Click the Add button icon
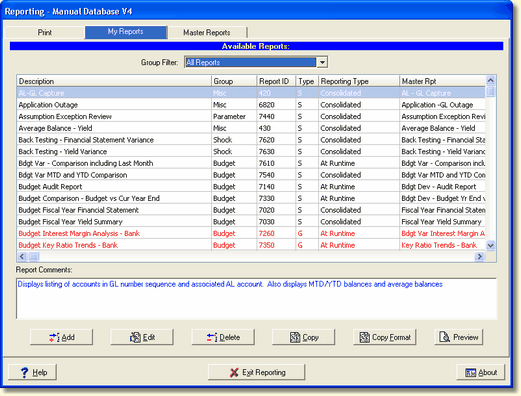Image resolution: width=521 pixels, height=396 pixels. tap(54, 337)
